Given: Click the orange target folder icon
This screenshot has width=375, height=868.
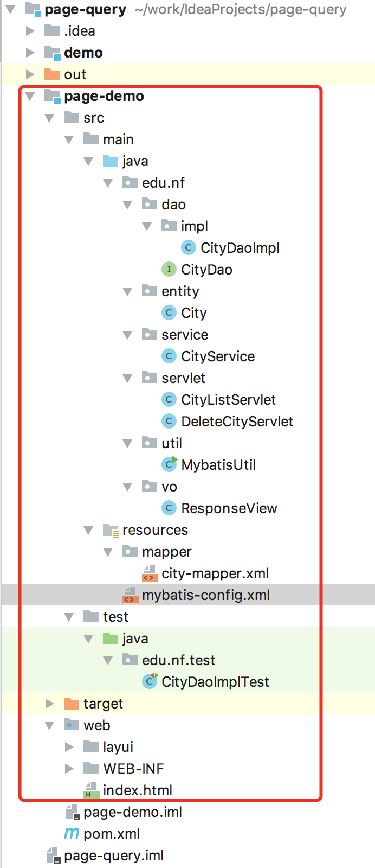Looking at the screenshot, I should (x=72, y=704).
